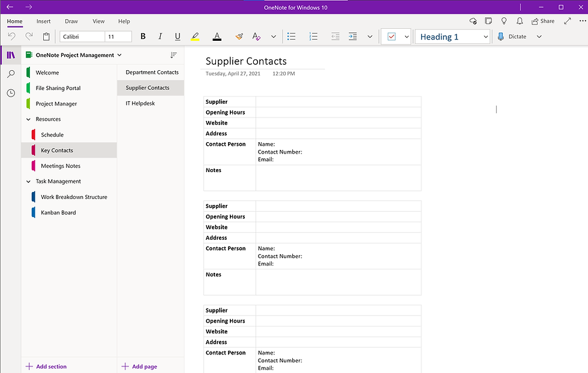The width and height of the screenshot is (588, 373).
Task: Toggle underline formatting
Action: click(178, 37)
